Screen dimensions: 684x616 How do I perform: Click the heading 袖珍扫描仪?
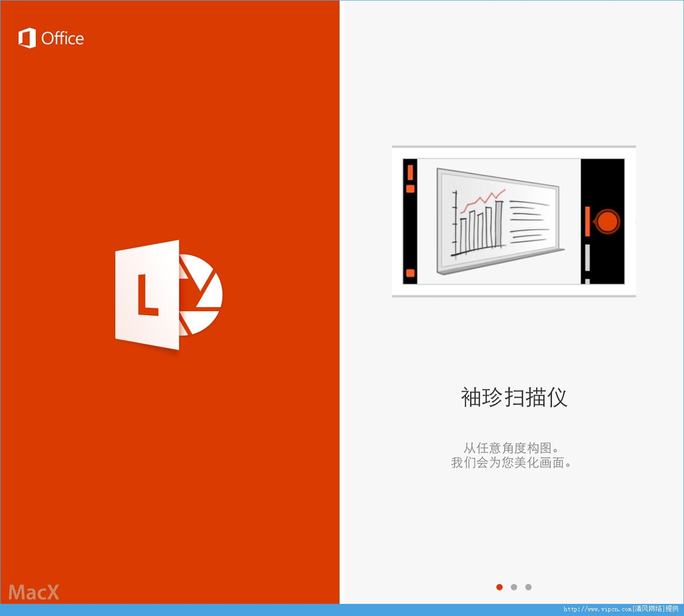coord(514,397)
